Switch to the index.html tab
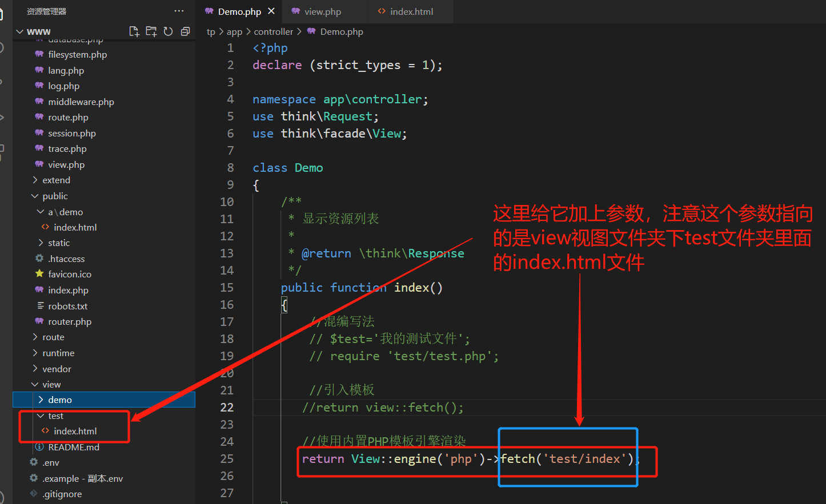 click(x=411, y=11)
